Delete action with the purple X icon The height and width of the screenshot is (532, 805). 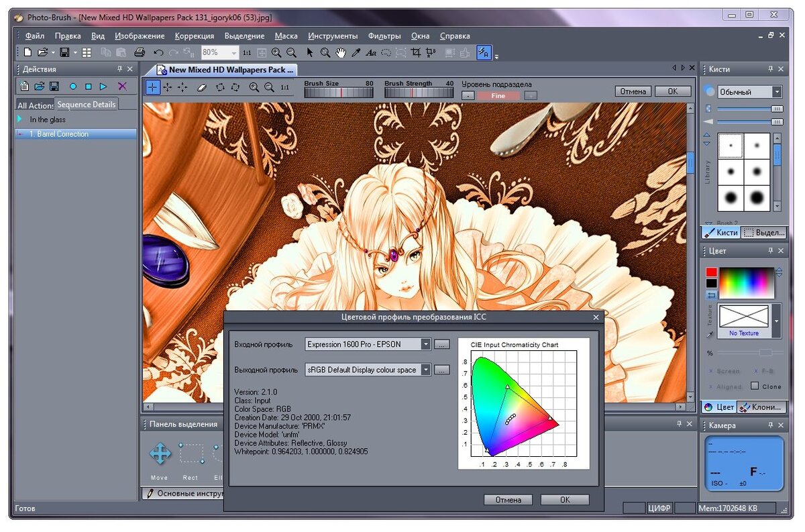(122, 87)
